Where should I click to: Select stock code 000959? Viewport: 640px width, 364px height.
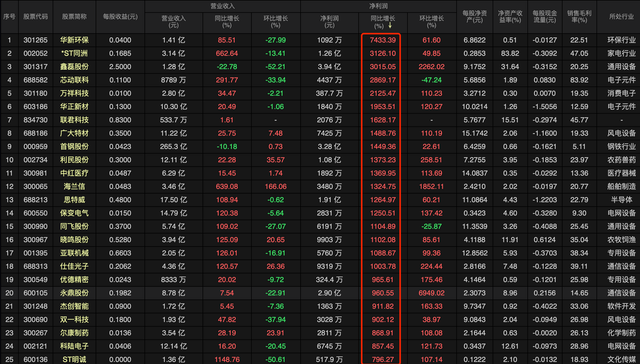(x=36, y=146)
